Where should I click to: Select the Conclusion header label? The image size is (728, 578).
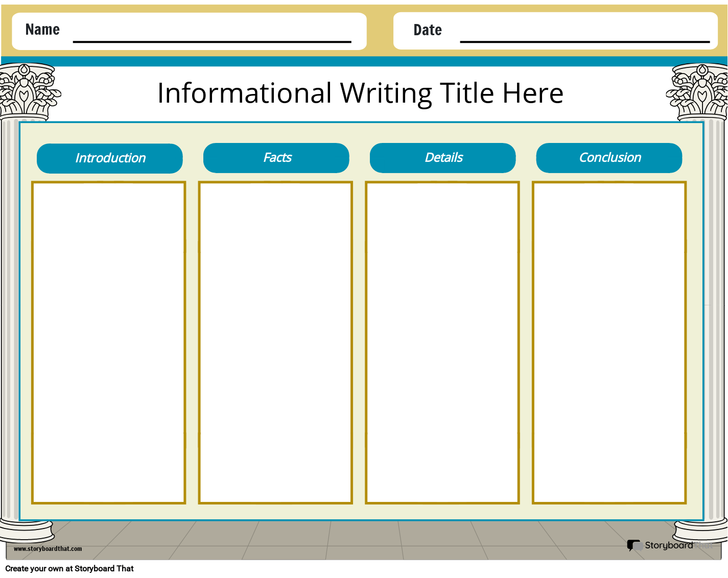coord(609,158)
